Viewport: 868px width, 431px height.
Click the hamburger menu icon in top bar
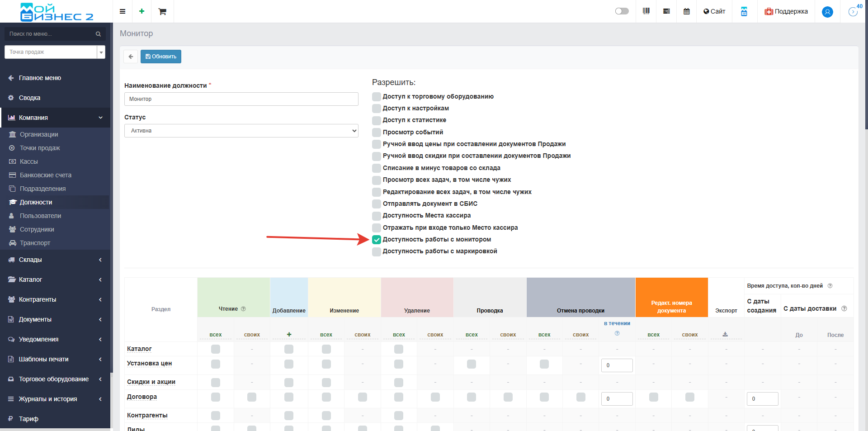click(x=122, y=11)
